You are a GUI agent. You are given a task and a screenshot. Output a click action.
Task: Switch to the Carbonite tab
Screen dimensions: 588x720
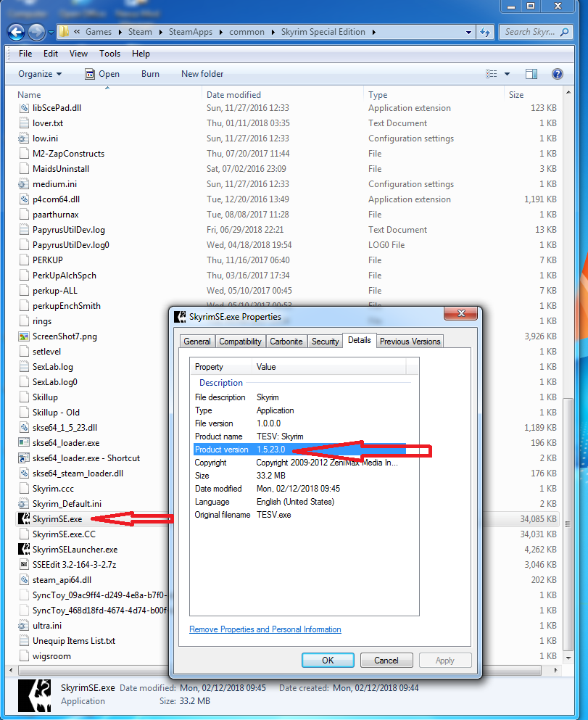click(286, 342)
